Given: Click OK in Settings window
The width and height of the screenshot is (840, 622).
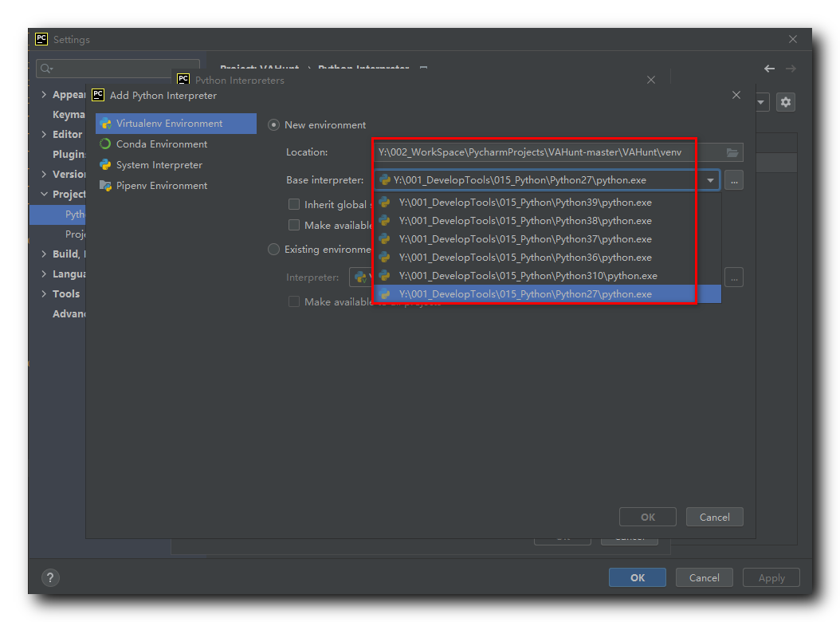Looking at the screenshot, I should pyautogui.click(x=638, y=577).
